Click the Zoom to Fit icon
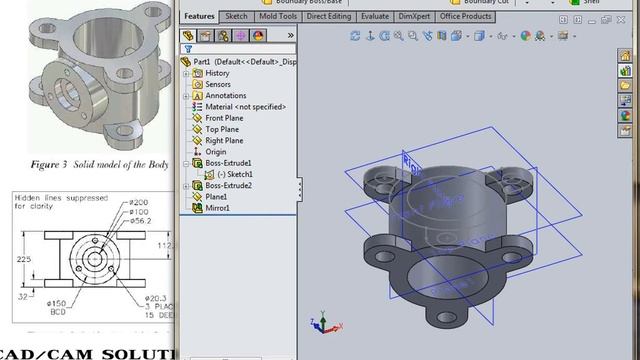 click(398, 36)
